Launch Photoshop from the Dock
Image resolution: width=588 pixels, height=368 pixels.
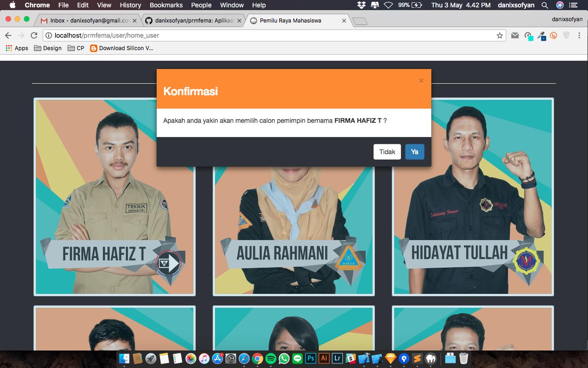click(x=311, y=358)
